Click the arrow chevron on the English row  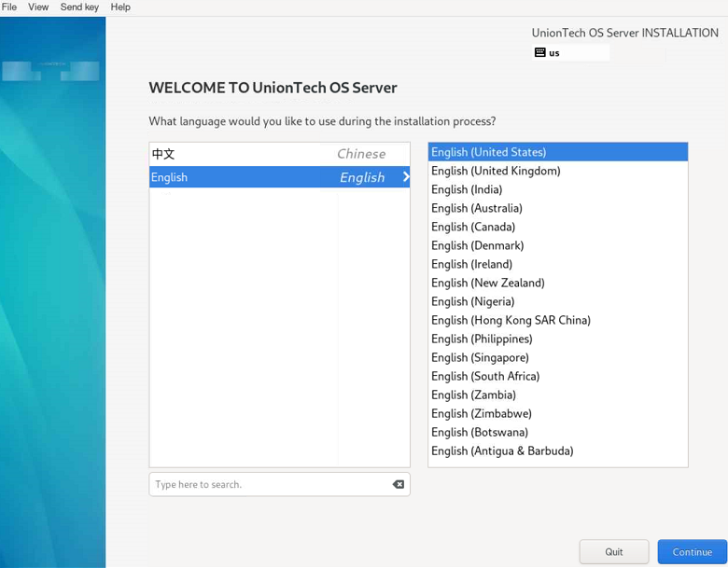point(406,177)
